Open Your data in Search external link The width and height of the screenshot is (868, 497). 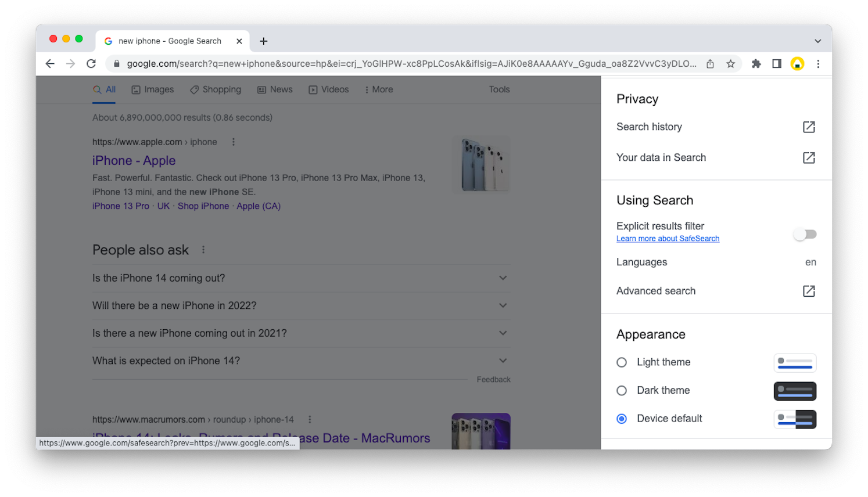pyautogui.click(x=808, y=157)
